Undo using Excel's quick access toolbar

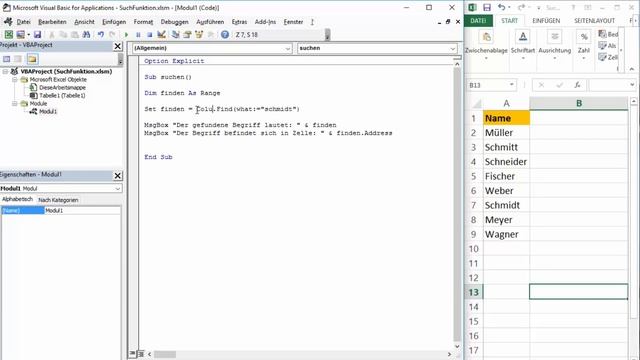(501, 8)
